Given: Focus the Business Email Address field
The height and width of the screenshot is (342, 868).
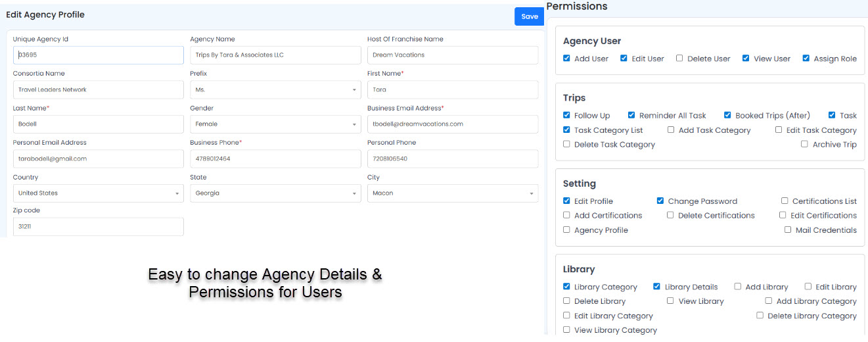Looking at the screenshot, I should [x=452, y=124].
